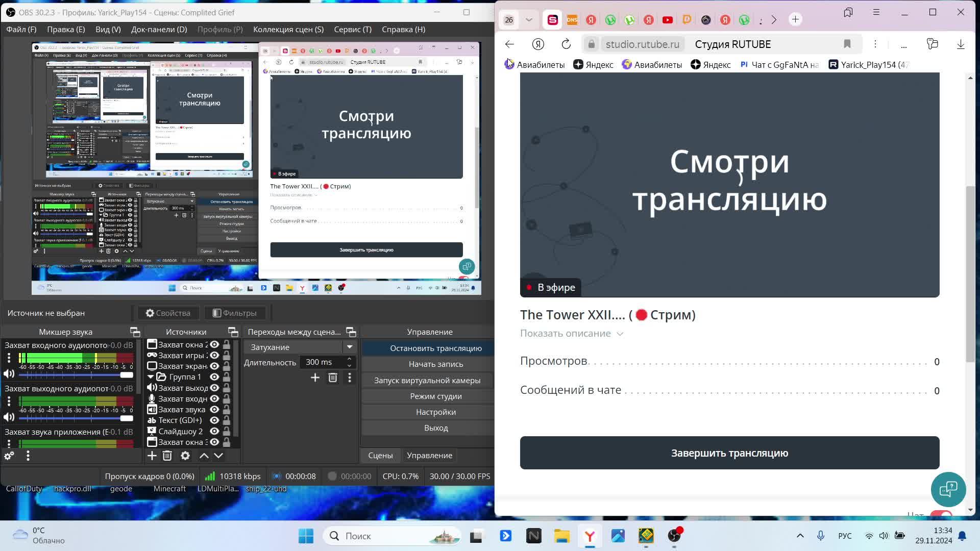Move source up with arrow icon
Screen dimensions: 980x551
[204, 456]
